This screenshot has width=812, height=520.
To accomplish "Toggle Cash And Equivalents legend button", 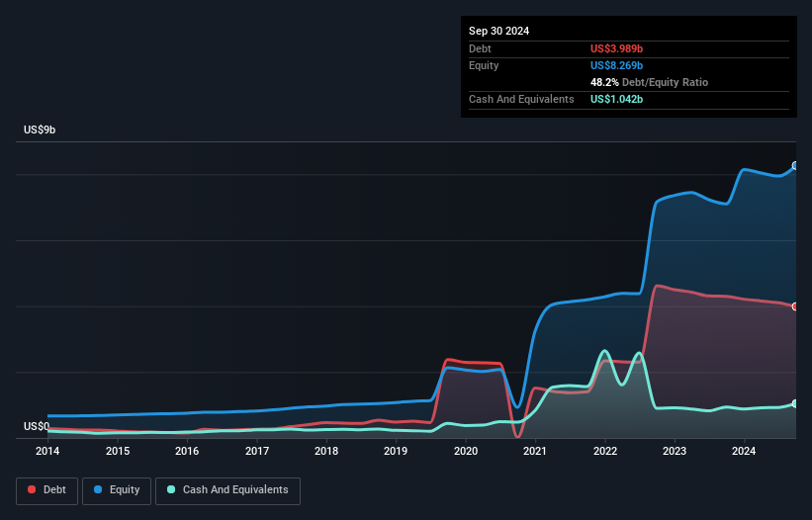I will coord(227,490).
